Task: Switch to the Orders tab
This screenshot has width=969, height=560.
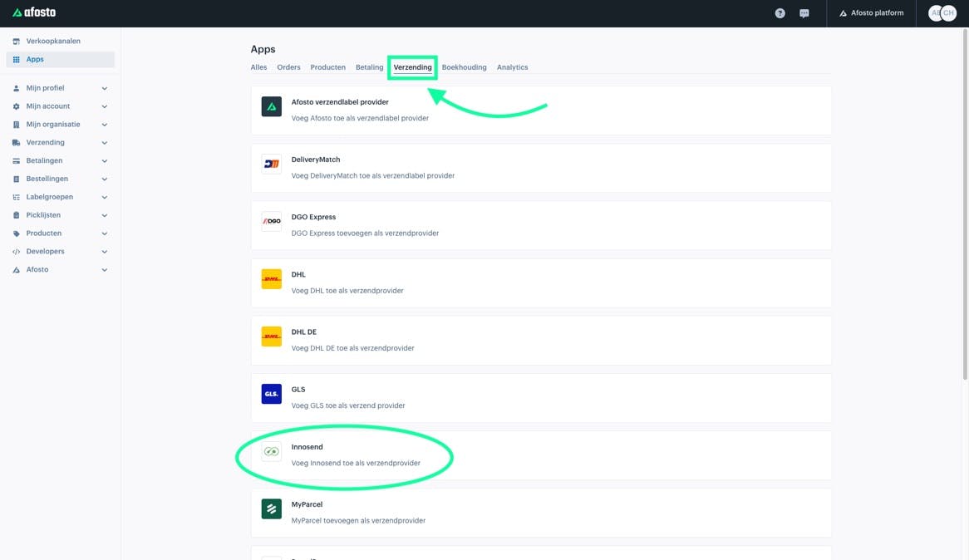Action: pos(288,67)
